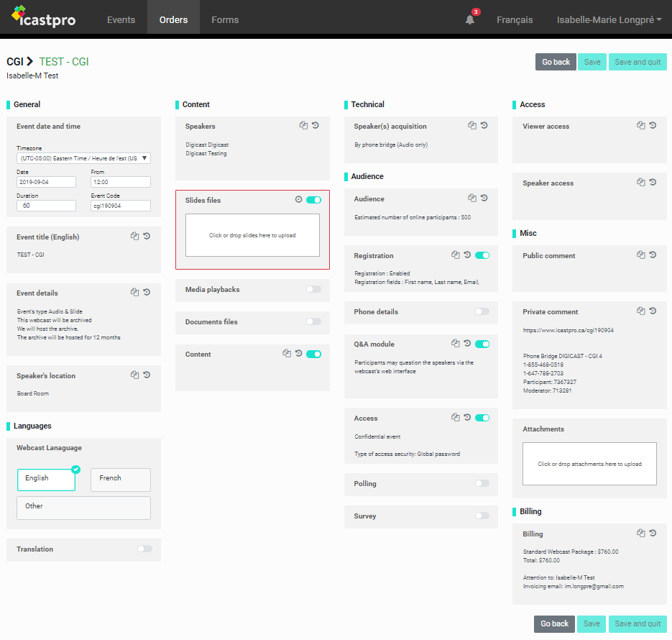The width and height of the screenshot is (672, 640).
Task: Open the Forms tab
Action: 225,20
